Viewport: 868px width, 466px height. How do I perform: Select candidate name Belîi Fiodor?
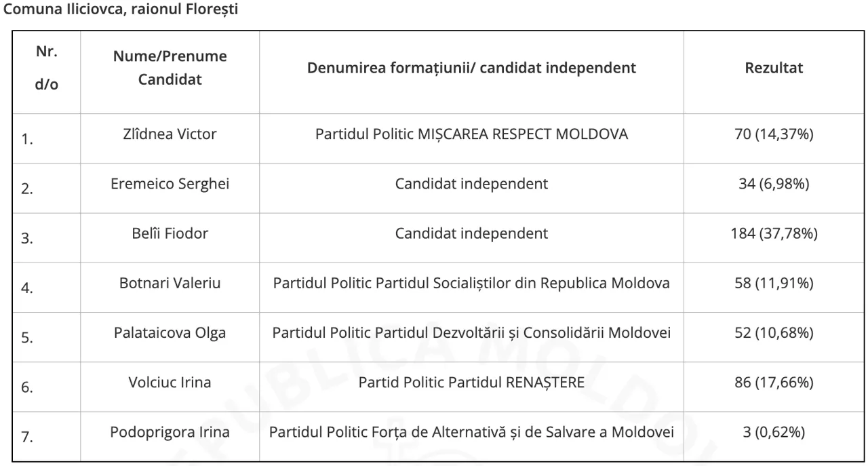click(170, 233)
